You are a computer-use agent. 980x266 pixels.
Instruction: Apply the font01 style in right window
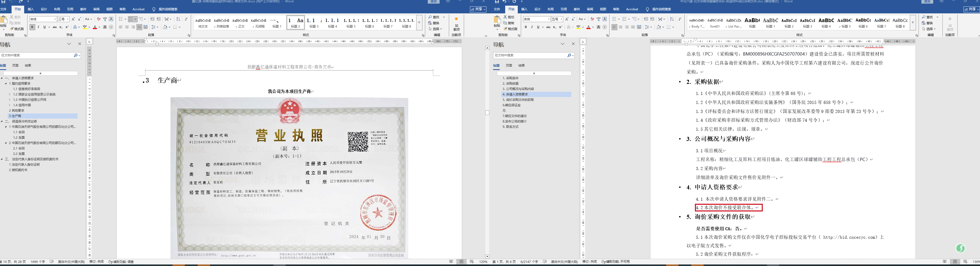click(x=715, y=23)
